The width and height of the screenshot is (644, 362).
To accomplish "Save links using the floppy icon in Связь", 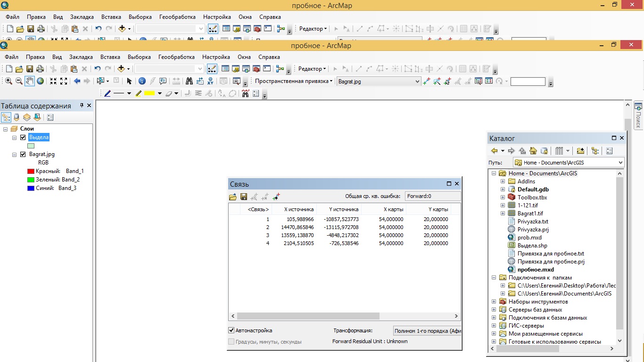I will (x=244, y=197).
